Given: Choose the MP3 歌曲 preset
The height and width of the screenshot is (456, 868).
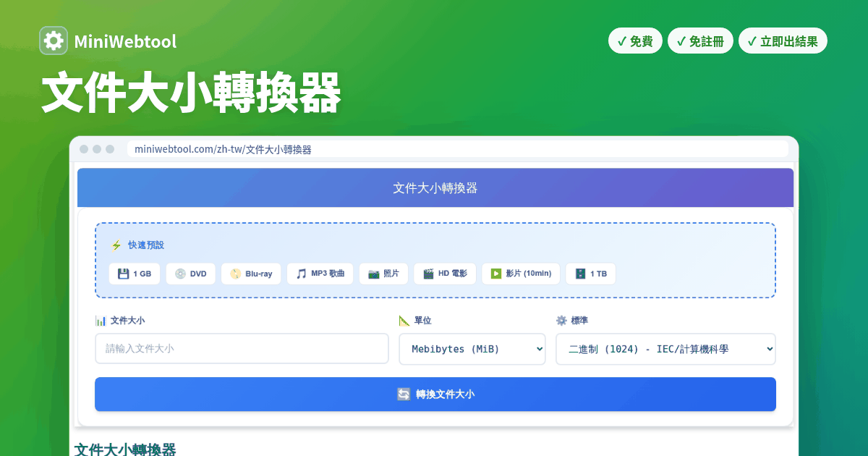Looking at the screenshot, I should pos(320,274).
